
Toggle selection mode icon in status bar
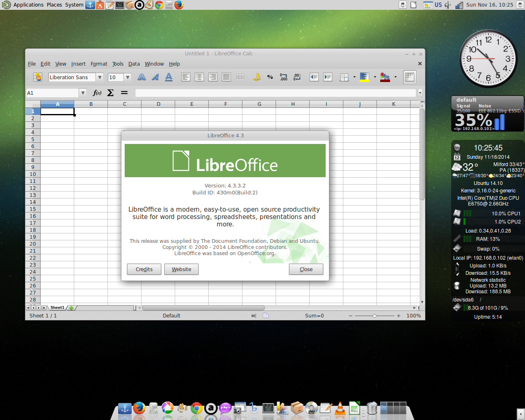(x=253, y=316)
